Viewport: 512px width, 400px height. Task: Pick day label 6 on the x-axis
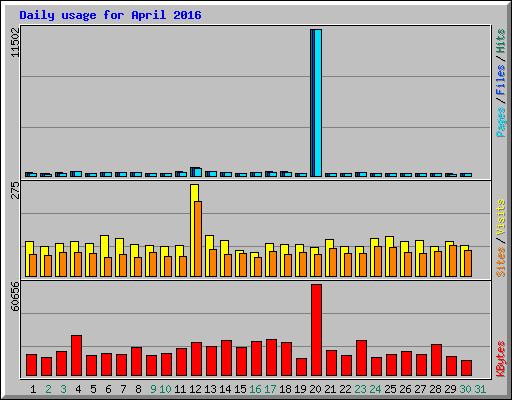[108, 389]
